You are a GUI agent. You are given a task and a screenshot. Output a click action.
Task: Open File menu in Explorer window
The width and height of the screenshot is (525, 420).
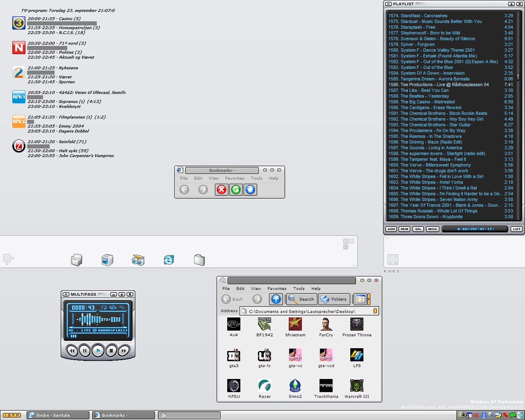point(226,289)
